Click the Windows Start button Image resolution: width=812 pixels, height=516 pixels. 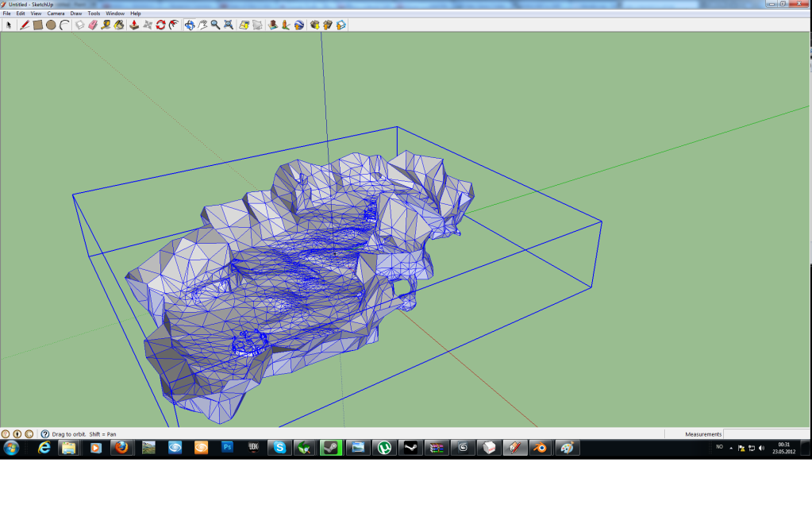coord(11,448)
